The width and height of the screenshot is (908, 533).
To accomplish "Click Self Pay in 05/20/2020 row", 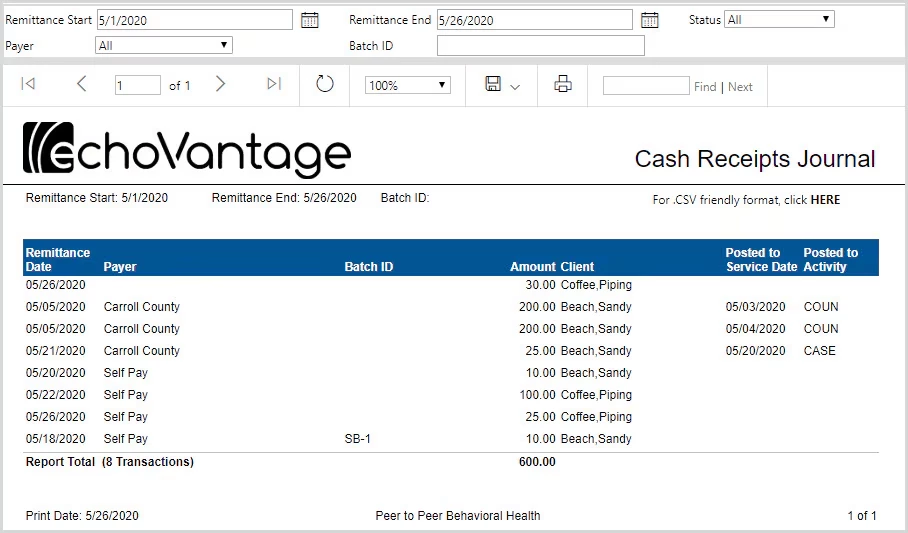I will [126, 373].
